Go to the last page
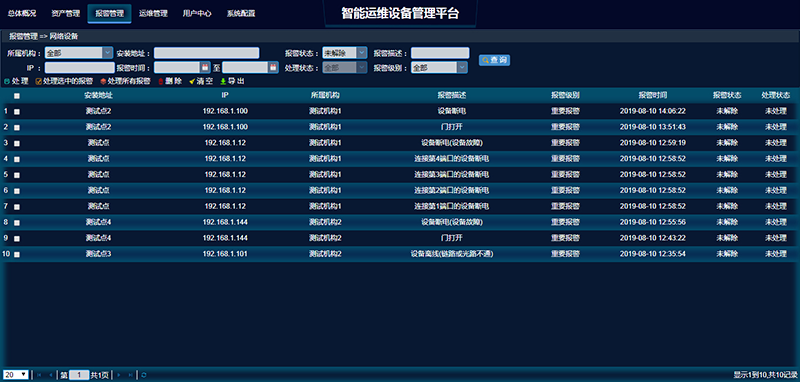 pyautogui.click(x=131, y=375)
